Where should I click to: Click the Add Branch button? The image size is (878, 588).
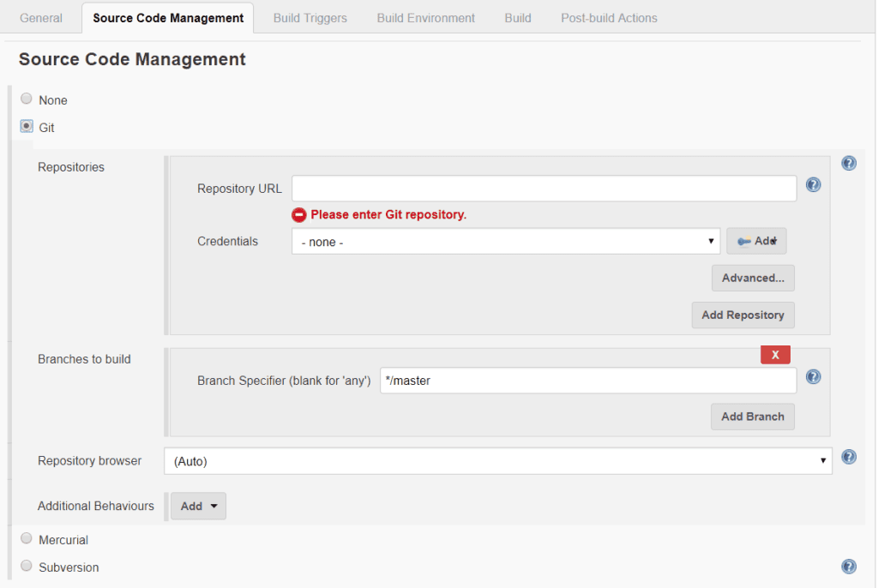[x=752, y=417]
